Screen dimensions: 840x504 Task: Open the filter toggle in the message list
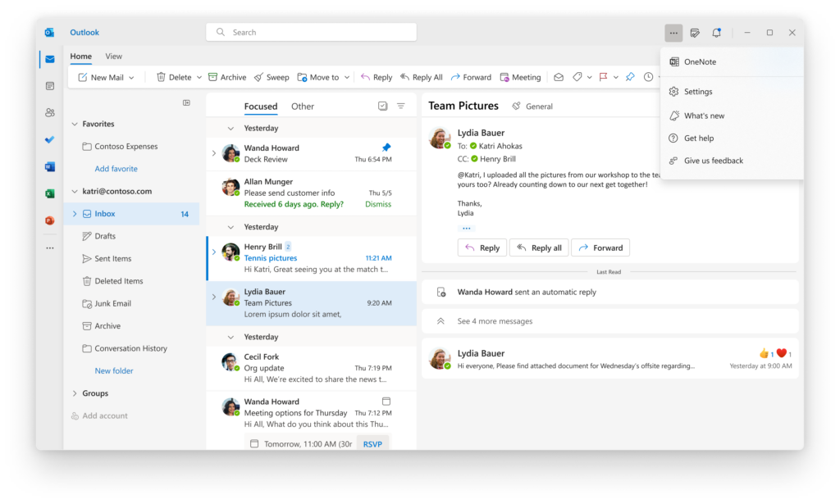400,106
